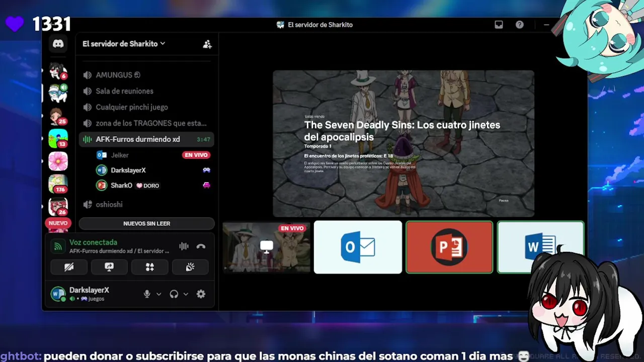Screen dimensions: 644x362
Task: Open oshioshi stage channel
Action: 147,205
